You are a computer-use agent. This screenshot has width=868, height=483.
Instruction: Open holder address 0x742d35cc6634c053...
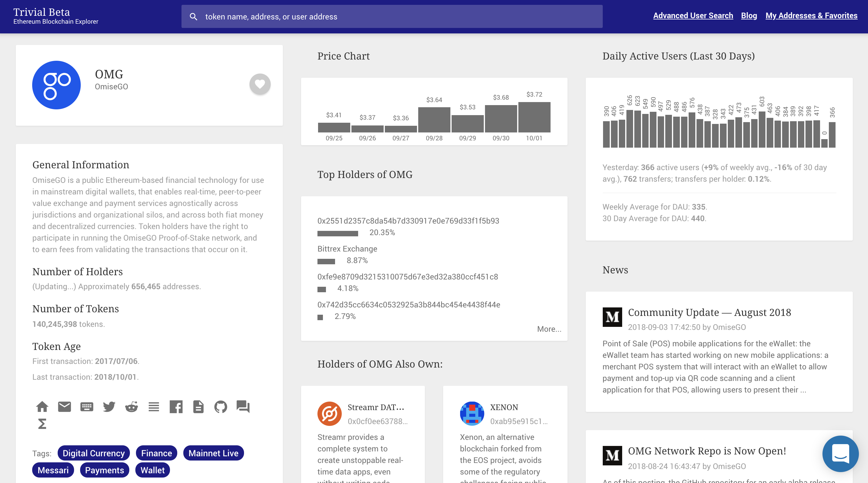coord(409,305)
